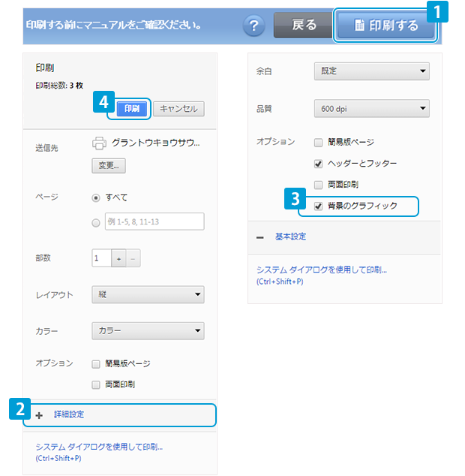Open the 品質 dropdown showing 600 dpi
The width and height of the screenshot is (465, 476).
click(371, 109)
